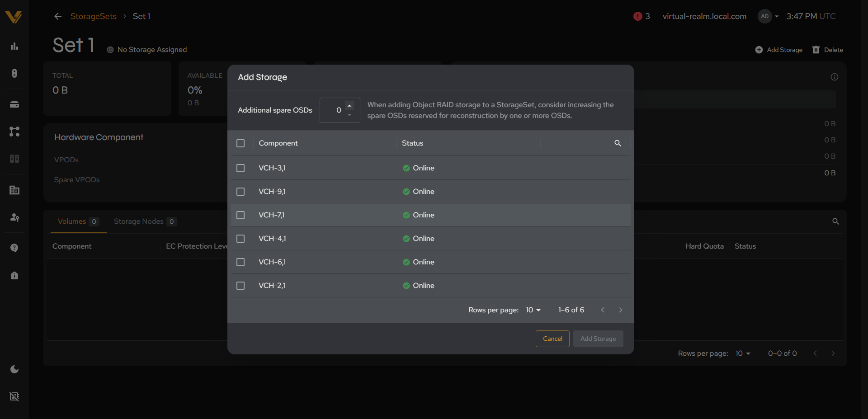
Task: Click Add Storage in page header
Action: 779,50
